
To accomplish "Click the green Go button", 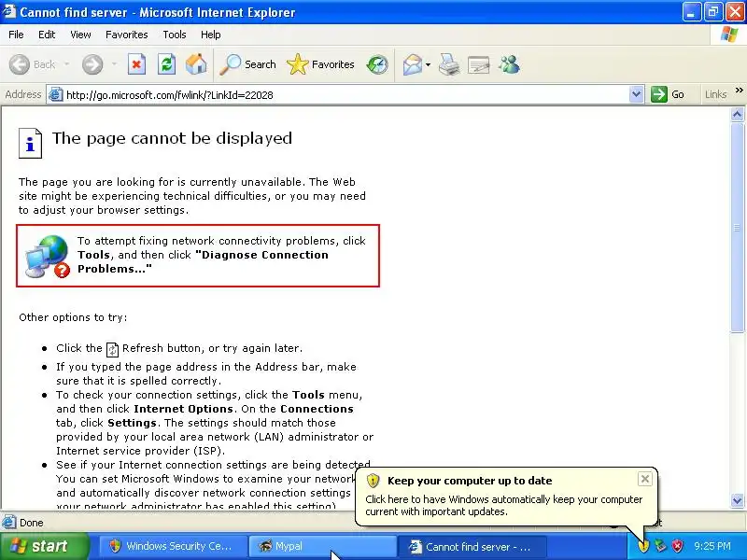I will (x=668, y=94).
